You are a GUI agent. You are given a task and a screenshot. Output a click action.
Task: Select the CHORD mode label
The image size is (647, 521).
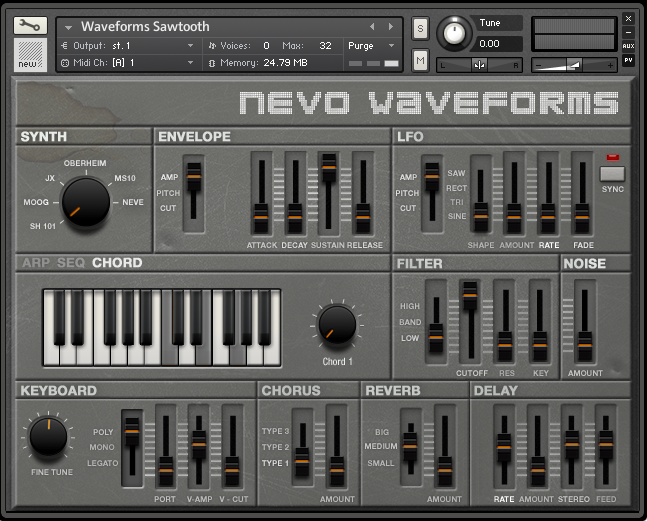click(x=117, y=263)
